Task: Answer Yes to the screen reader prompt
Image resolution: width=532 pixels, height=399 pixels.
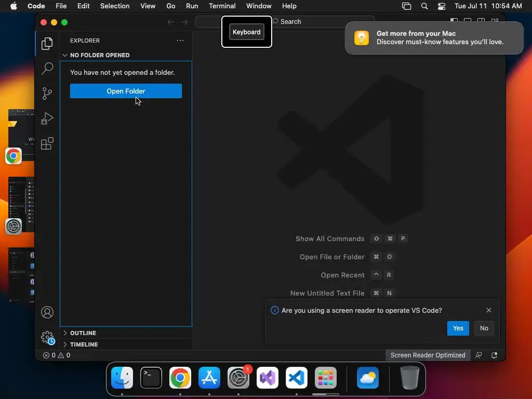Action: point(458,328)
